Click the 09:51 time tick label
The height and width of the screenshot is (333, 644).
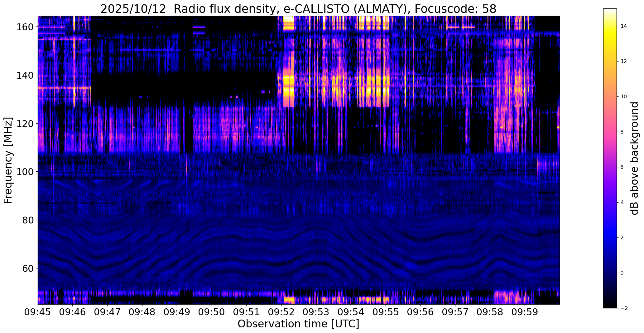click(247, 311)
